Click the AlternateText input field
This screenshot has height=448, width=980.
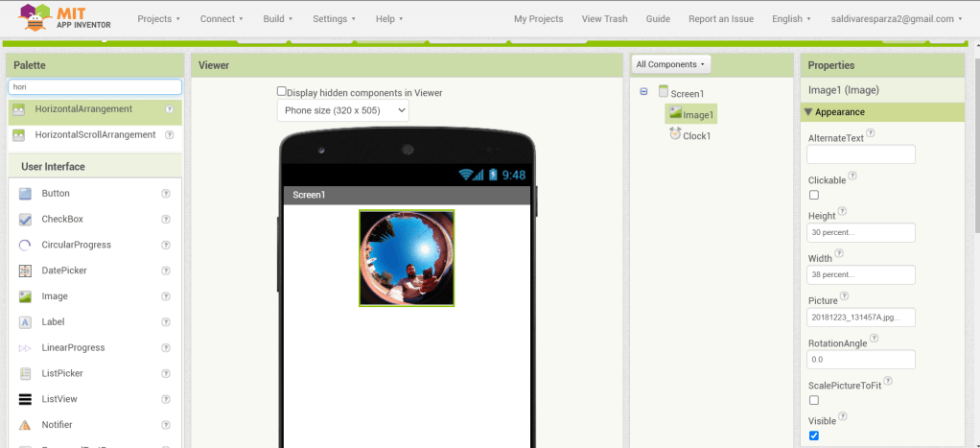[860, 154]
